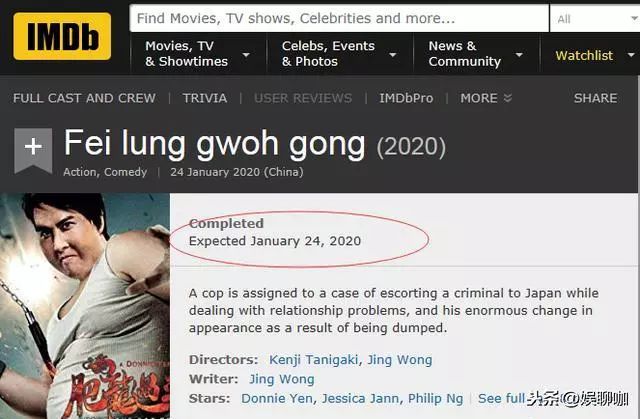The width and height of the screenshot is (640, 419).
Task: Click the movie poster thumbnail
Action: click(x=85, y=306)
